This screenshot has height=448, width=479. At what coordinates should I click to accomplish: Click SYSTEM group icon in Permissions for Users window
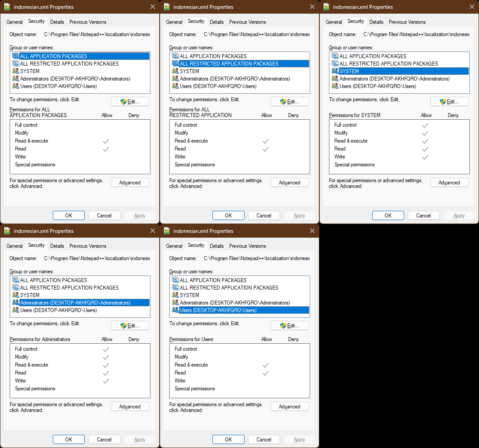tap(176, 295)
